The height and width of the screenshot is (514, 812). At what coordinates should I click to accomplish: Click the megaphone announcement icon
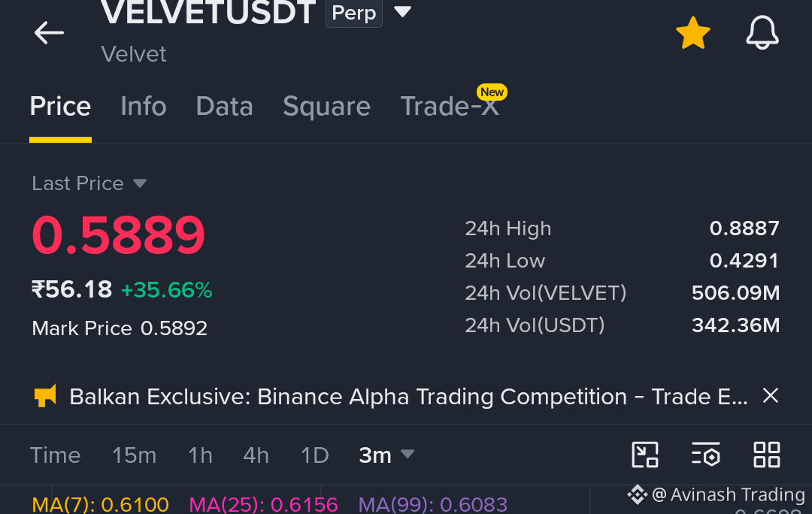pos(45,396)
